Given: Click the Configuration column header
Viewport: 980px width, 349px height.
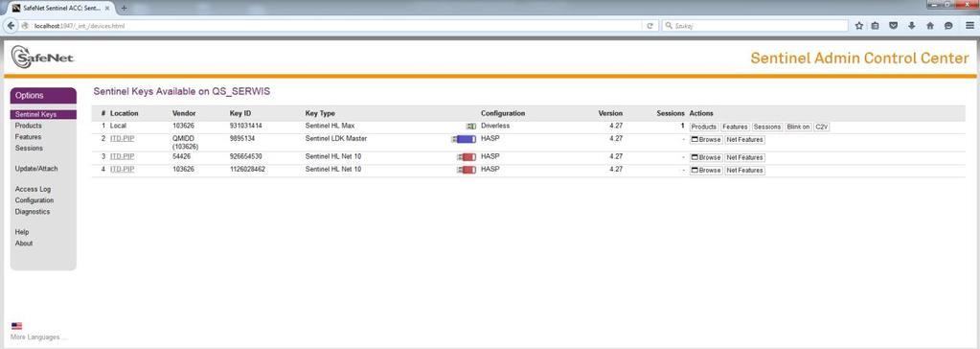Looking at the screenshot, I should (503, 113).
